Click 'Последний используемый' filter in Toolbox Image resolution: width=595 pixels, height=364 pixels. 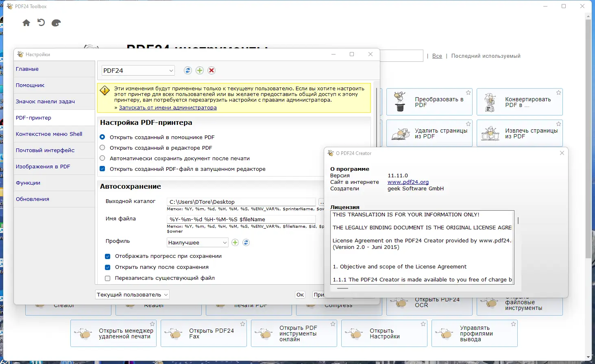coord(486,56)
